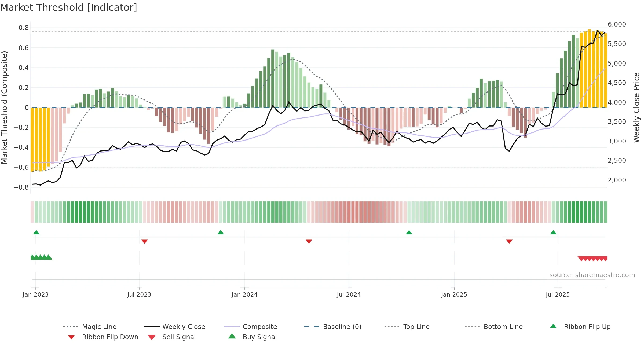Click the green Buy Signal triangle in legend
This screenshot has width=644, height=362.
[232, 336]
